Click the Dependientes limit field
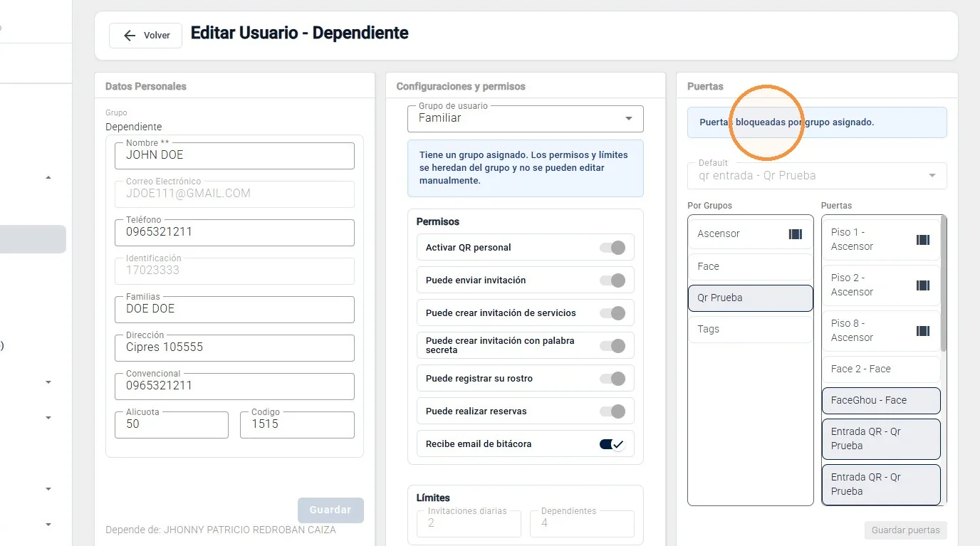The image size is (980, 546). coord(582,523)
